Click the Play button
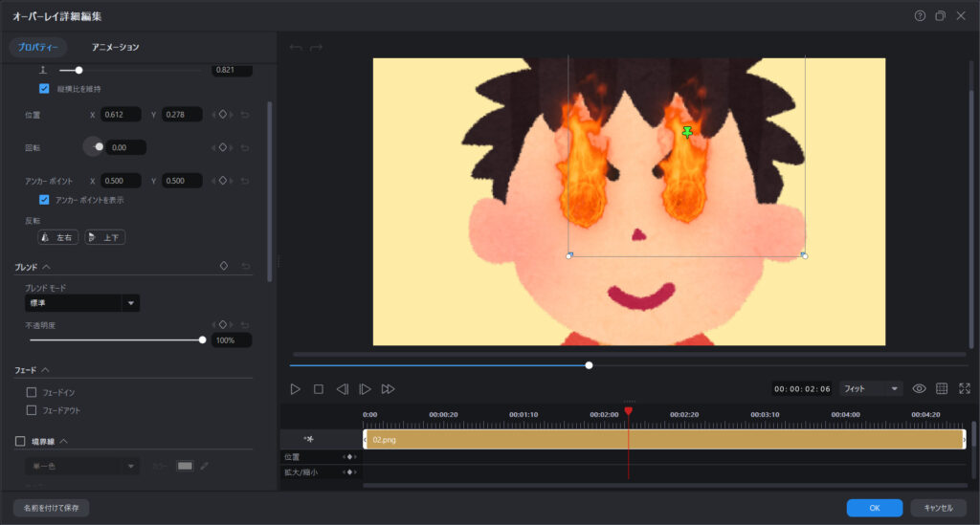 tap(296, 389)
